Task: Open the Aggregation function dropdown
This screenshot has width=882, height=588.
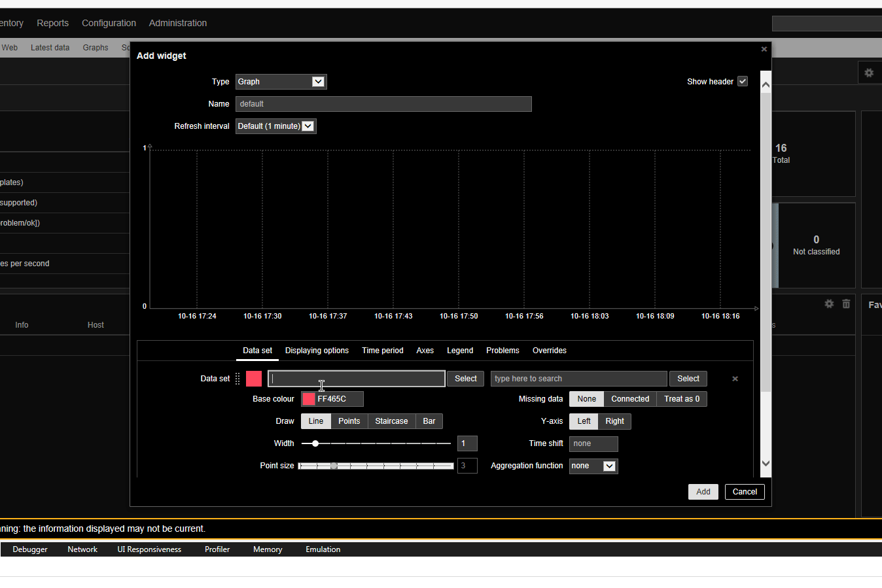Action: [x=593, y=466]
